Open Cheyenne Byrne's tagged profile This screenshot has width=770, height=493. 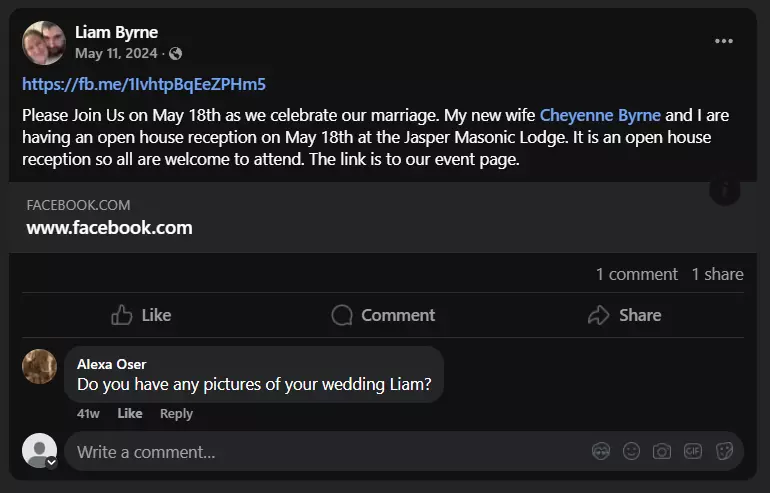pyautogui.click(x=600, y=115)
